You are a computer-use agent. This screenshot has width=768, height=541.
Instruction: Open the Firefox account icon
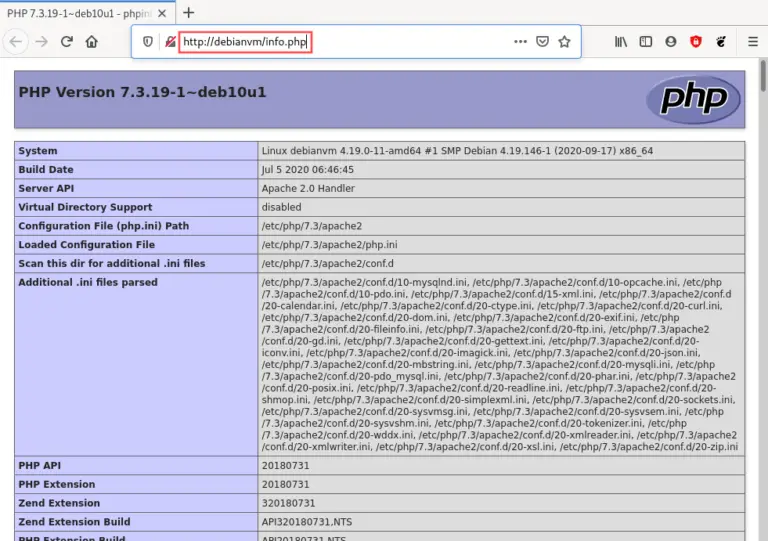671,42
